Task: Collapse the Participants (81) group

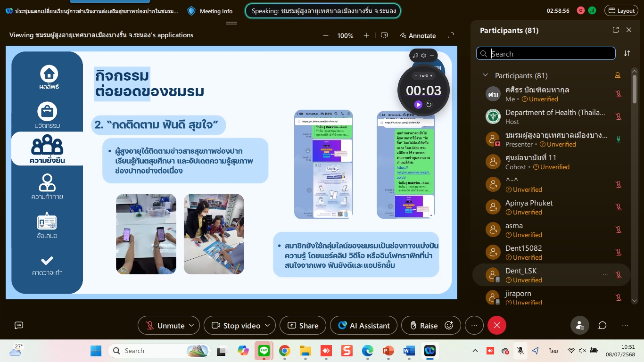Action: pos(485,75)
